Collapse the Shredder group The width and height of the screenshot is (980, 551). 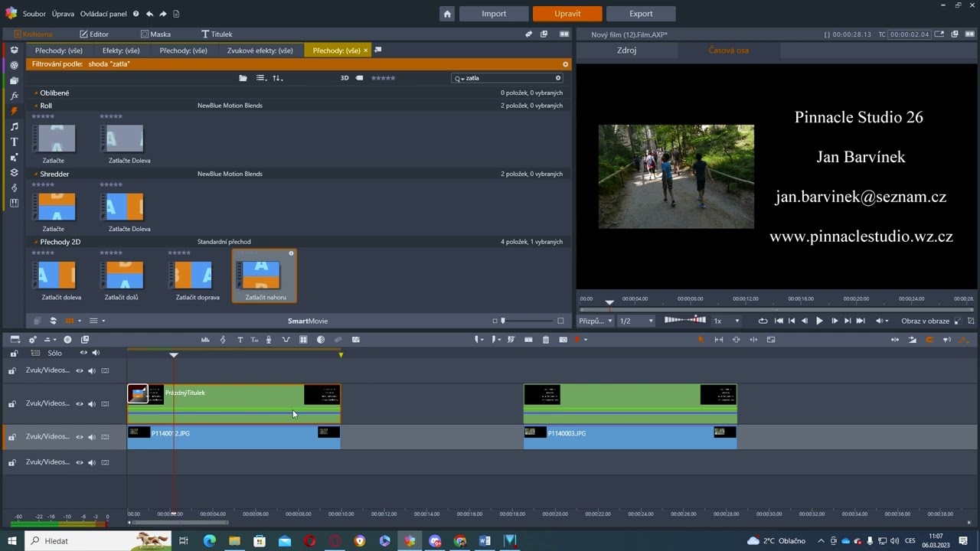click(x=35, y=174)
